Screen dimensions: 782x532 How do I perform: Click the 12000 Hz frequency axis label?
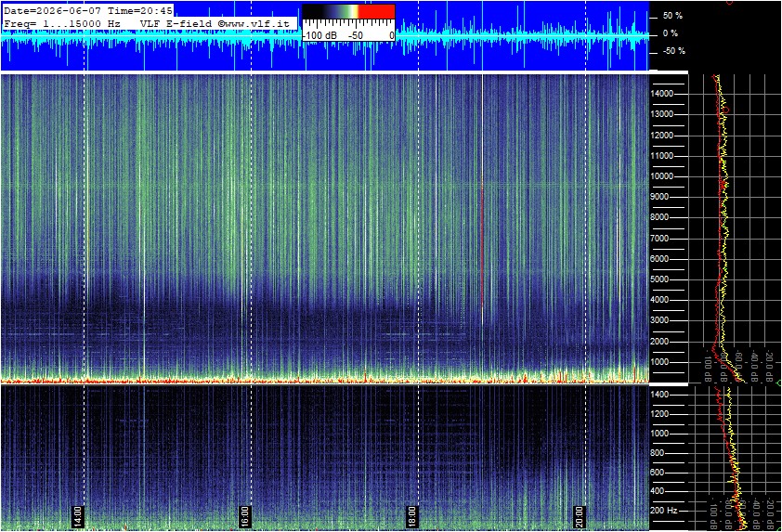662,136
